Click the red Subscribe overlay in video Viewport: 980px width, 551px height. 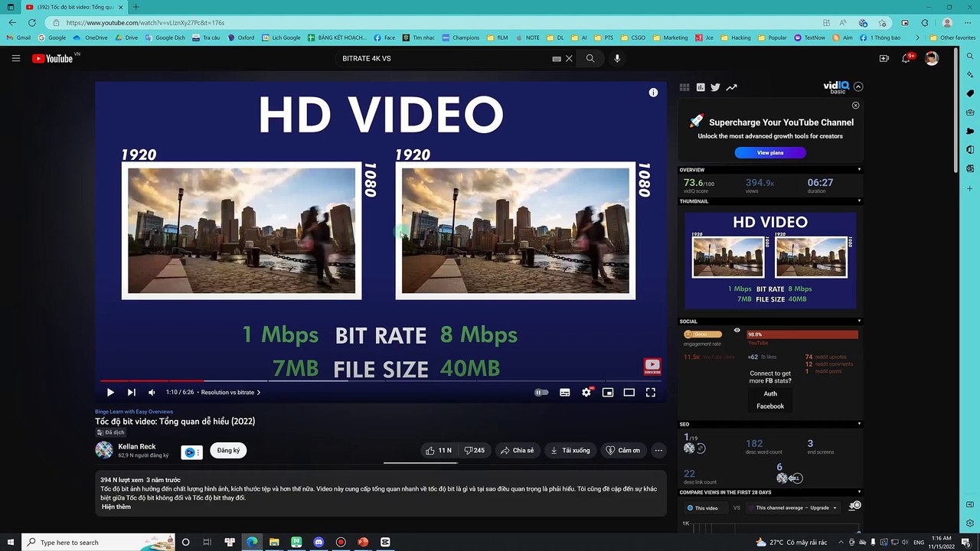[x=652, y=367]
